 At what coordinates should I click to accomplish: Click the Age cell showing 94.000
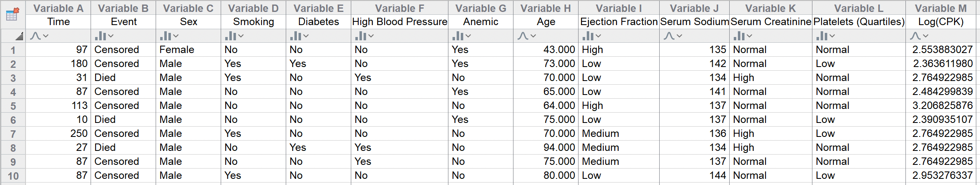[558, 148]
